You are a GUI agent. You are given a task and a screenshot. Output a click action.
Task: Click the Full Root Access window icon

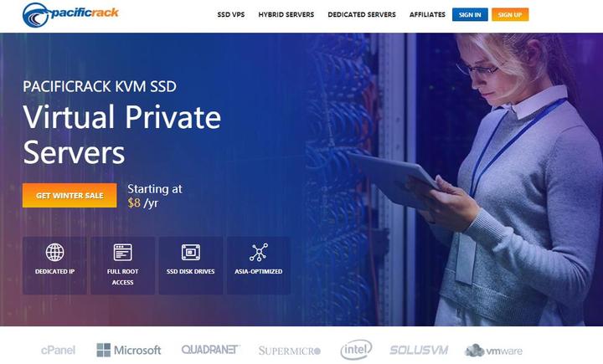[x=122, y=252]
